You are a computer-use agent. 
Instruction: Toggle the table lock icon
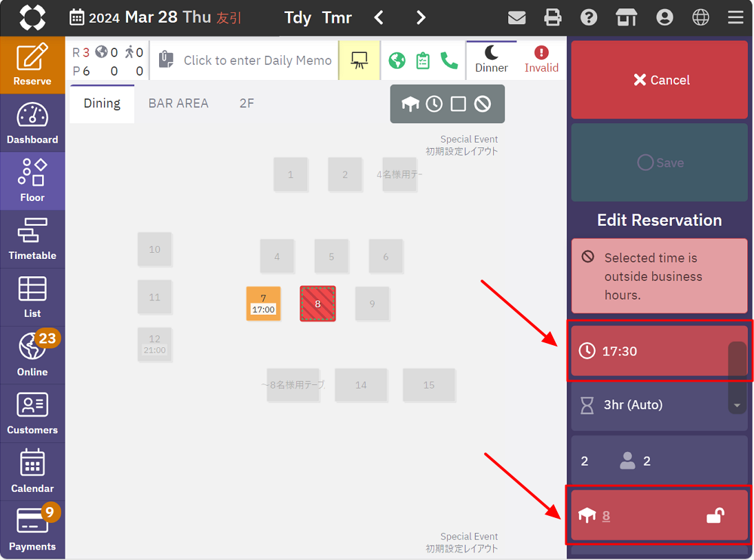[715, 515]
